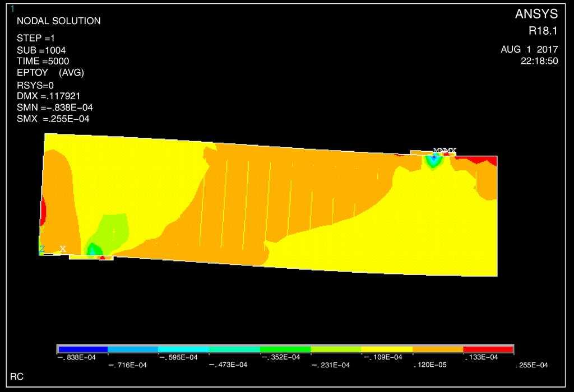Select the red legend color band
Image resolution: width=574 pixels, height=392 pixels.
(x=488, y=349)
